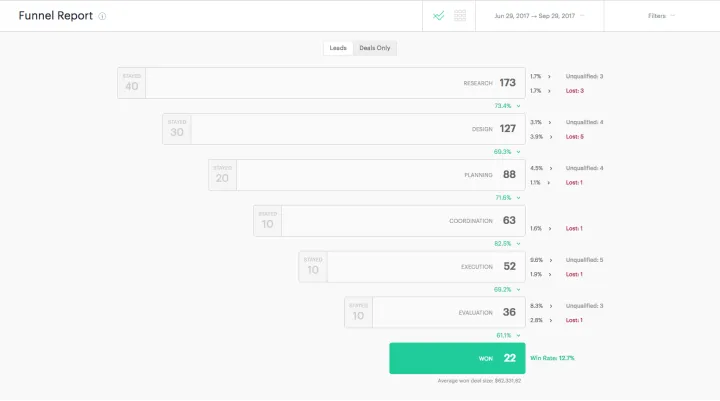The width and height of the screenshot is (720, 401).
Task: Expand the 61.1% conversion rate under Evaluation
Action: pyautogui.click(x=508, y=335)
